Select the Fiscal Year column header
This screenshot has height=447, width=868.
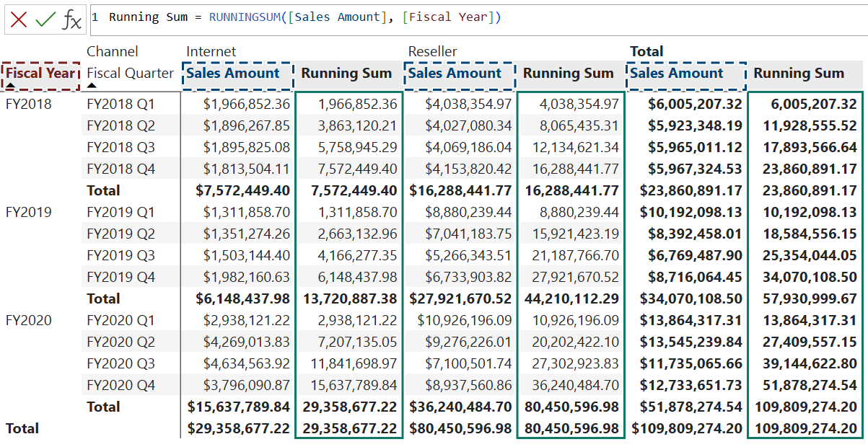pyautogui.click(x=40, y=73)
